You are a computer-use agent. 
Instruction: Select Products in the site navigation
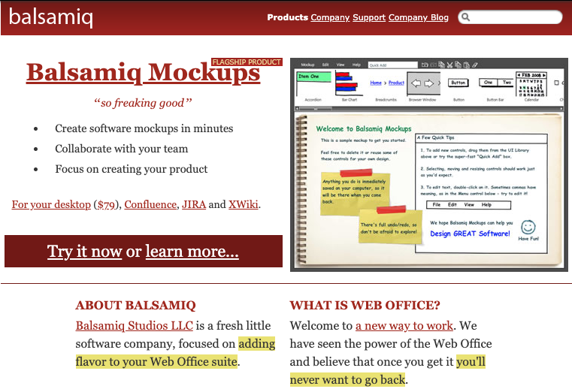pyautogui.click(x=287, y=17)
